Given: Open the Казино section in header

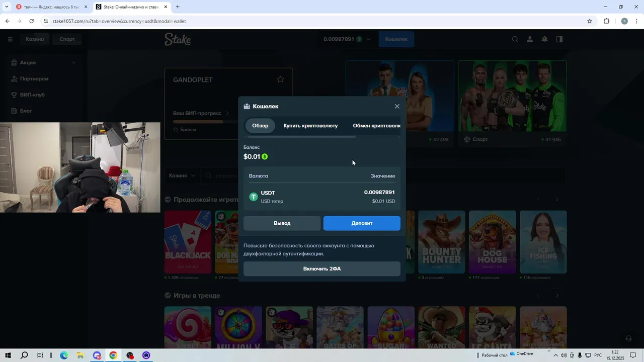Looking at the screenshot, I should pos(35,39).
